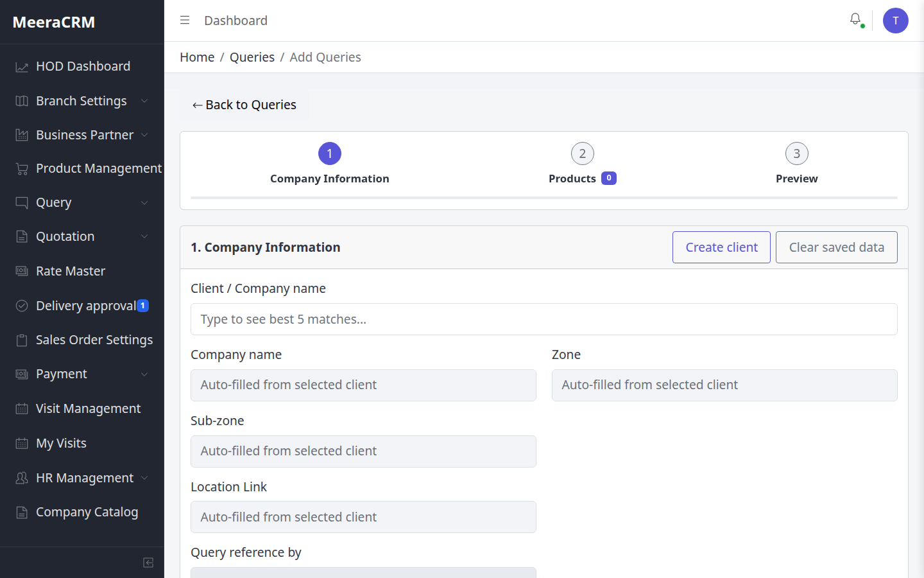Toggle sidebar with hamburger menu icon
The height and width of the screenshot is (578, 924).
[185, 21]
